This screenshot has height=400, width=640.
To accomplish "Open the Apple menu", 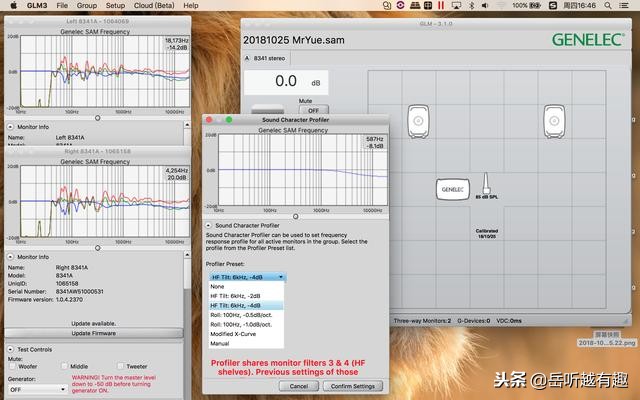I will click(13, 5).
